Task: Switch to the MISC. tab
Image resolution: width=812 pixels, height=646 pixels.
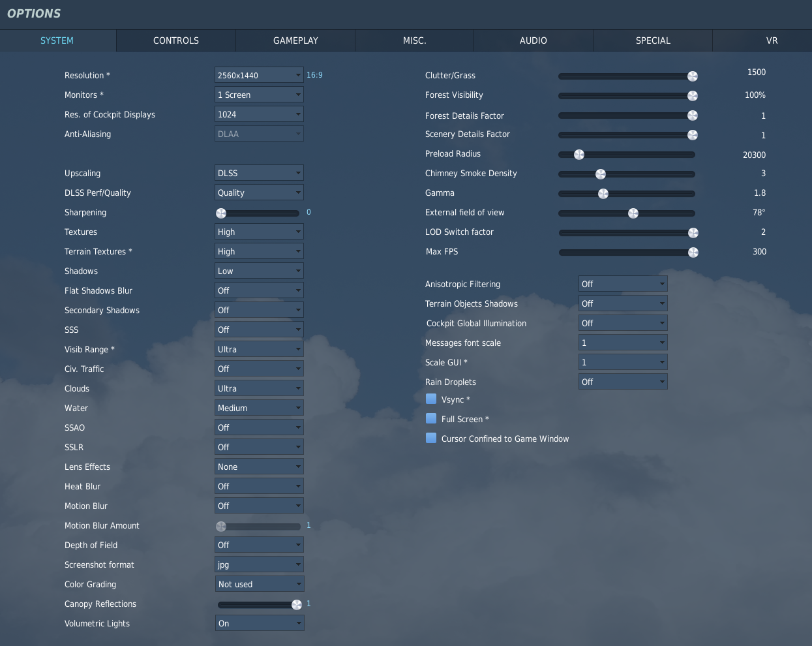Action: 415,40
